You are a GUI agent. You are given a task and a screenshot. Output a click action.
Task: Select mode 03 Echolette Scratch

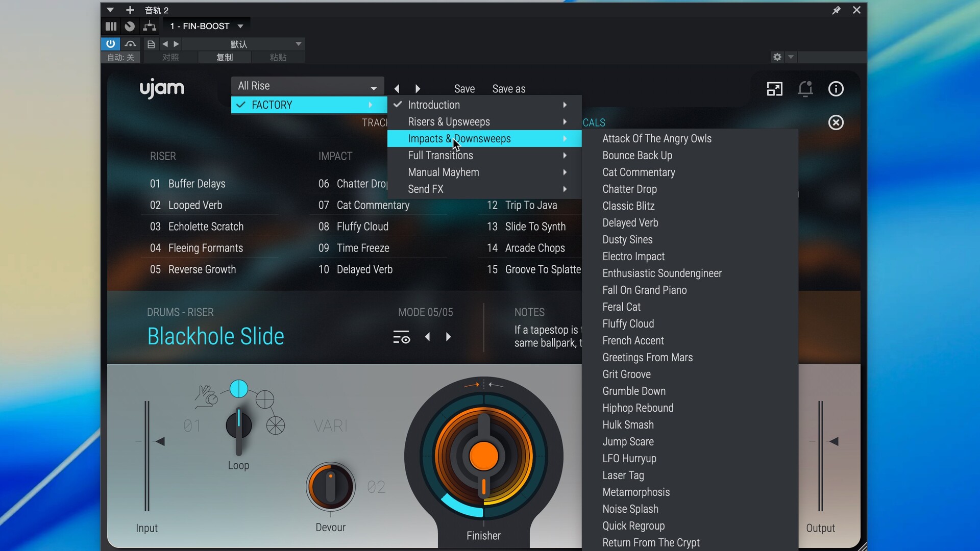(210, 227)
